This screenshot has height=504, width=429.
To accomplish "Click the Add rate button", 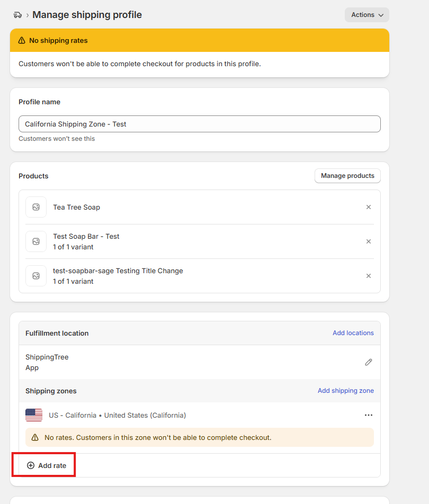I will pos(46,465).
